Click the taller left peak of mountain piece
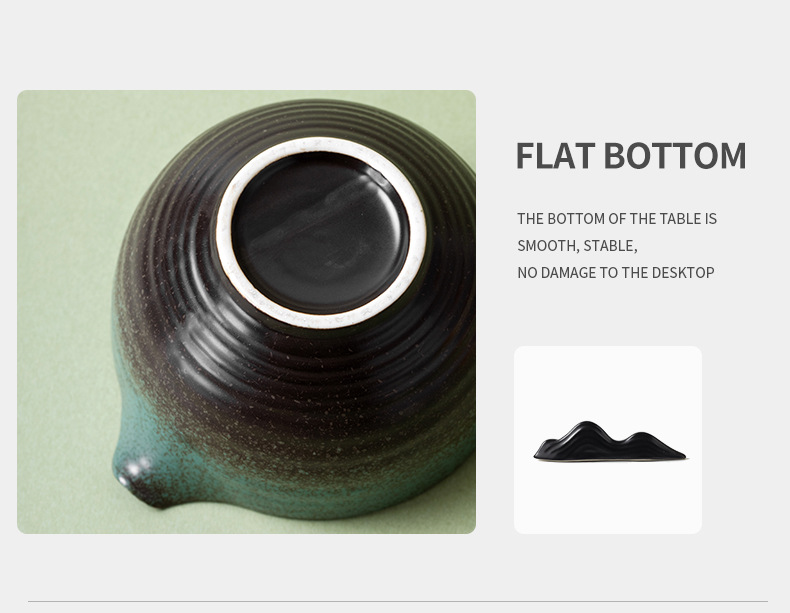790x613 pixels. pos(587,428)
